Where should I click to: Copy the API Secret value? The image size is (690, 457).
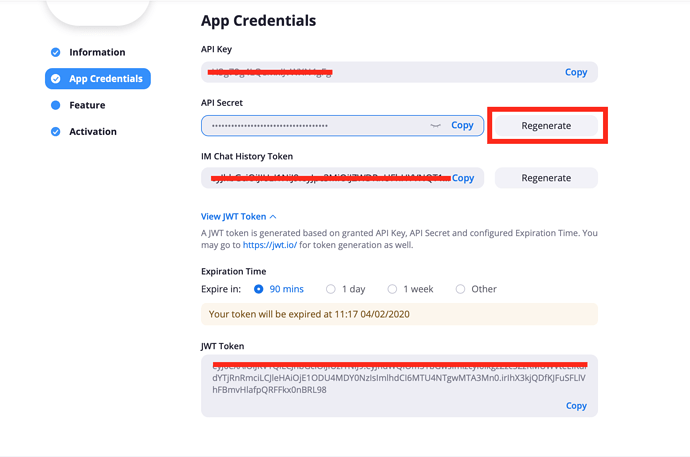click(x=462, y=126)
